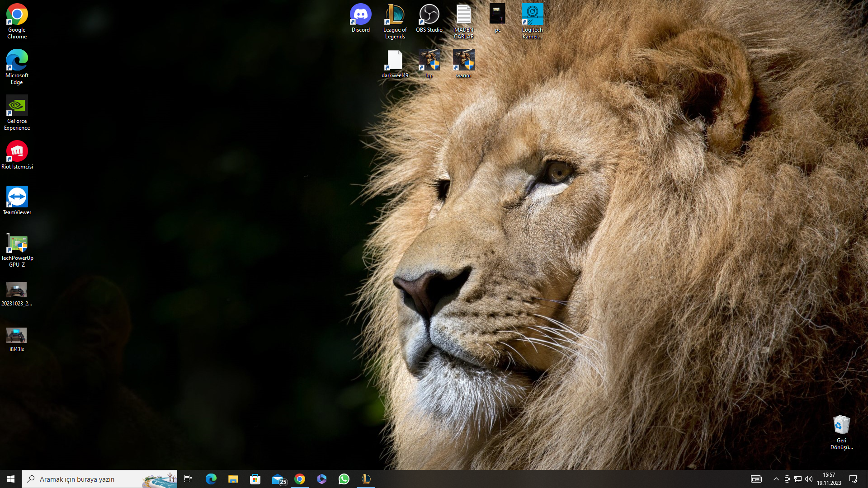Open TechPowerUp GPU-Z shortcut
Image resolution: width=868 pixels, height=488 pixels.
pyautogui.click(x=17, y=249)
